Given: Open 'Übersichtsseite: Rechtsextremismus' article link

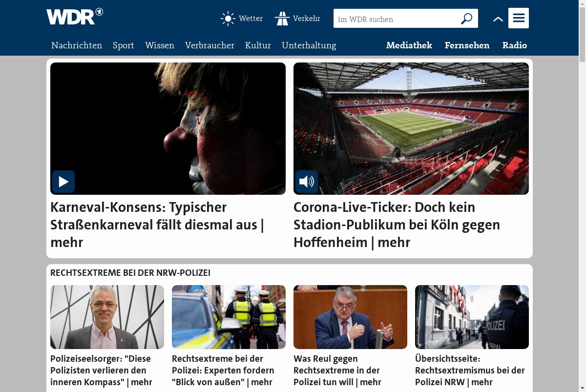Looking at the screenshot, I should coord(470,370).
